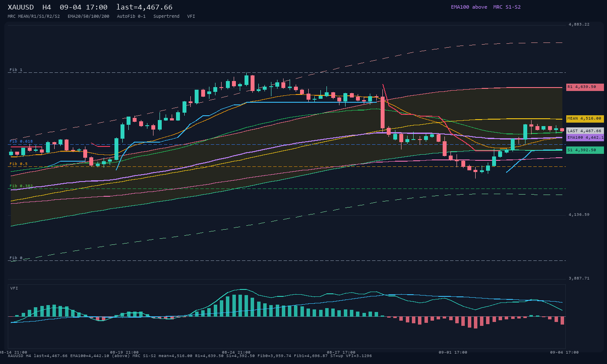
Task: Click the 08-27 17:00 time axis label
Action: pos(341,352)
